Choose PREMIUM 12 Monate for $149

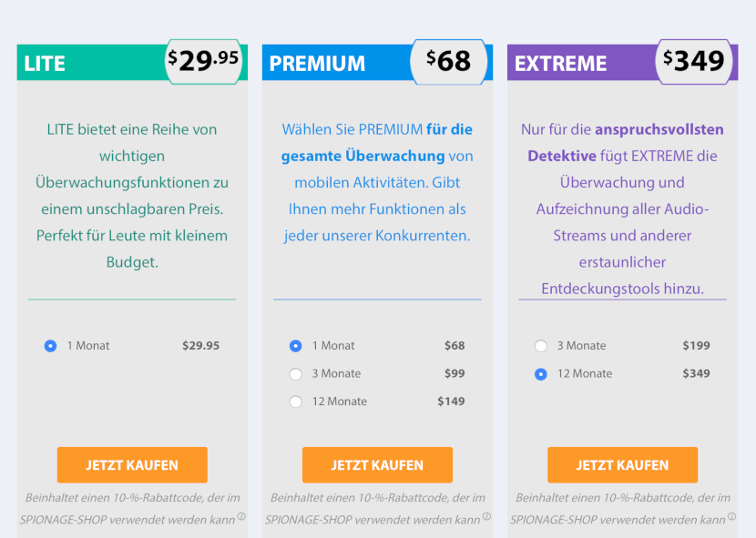coord(295,401)
